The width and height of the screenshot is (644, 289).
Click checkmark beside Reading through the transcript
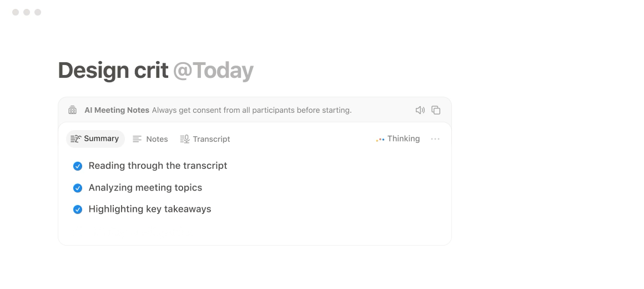[x=78, y=166]
